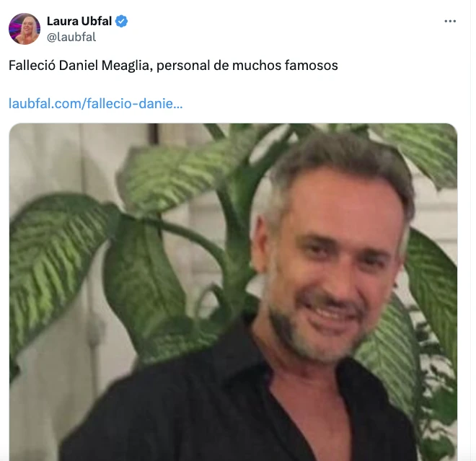Screen dimensions: 476x461
Task: Open the attached photo of the man
Action: coord(233,292)
